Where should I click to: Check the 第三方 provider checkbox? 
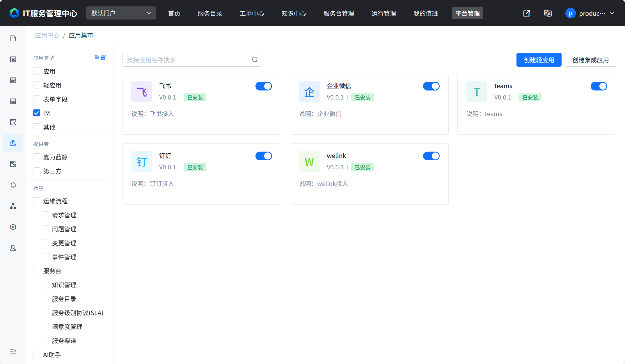(36, 171)
